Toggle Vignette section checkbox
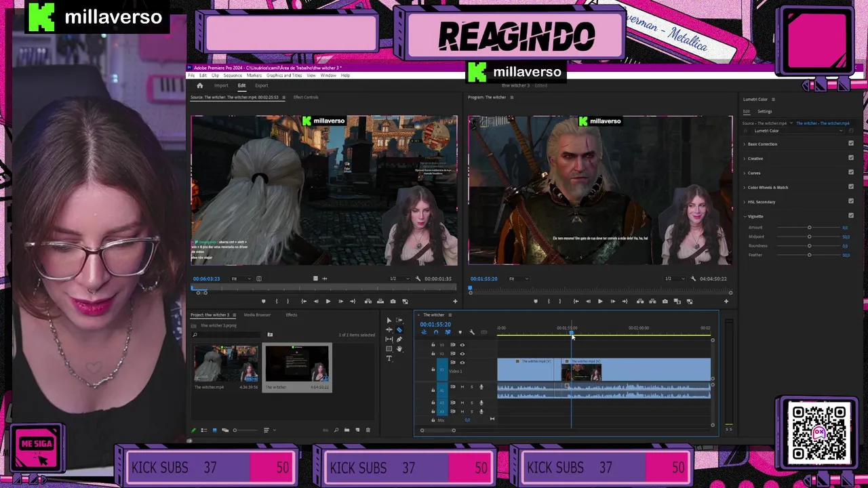Viewport: 868px width, 488px height. [851, 216]
